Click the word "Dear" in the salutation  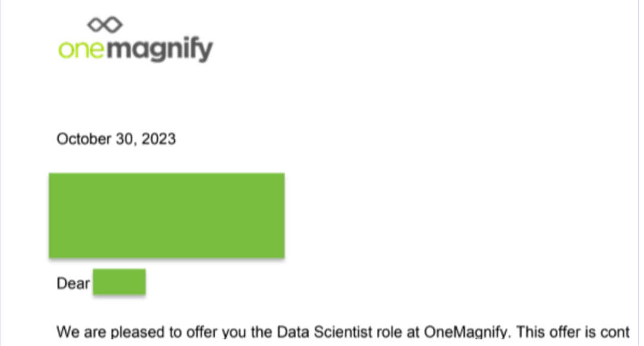click(x=73, y=284)
